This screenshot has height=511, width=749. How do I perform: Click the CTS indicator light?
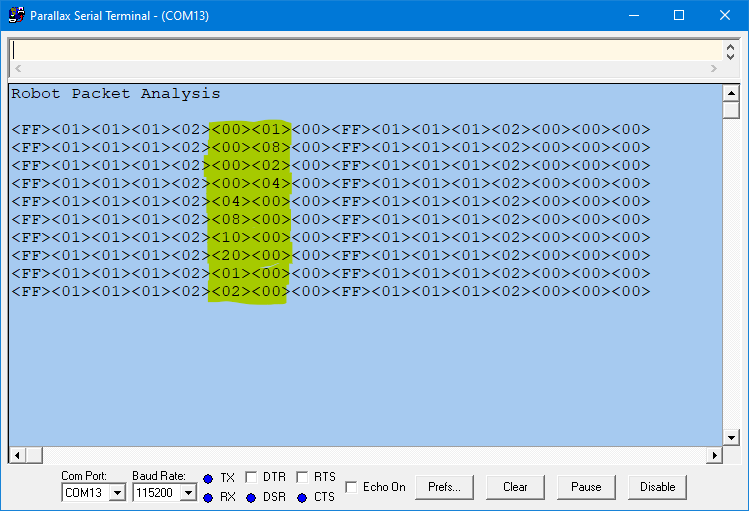click(302, 498)
